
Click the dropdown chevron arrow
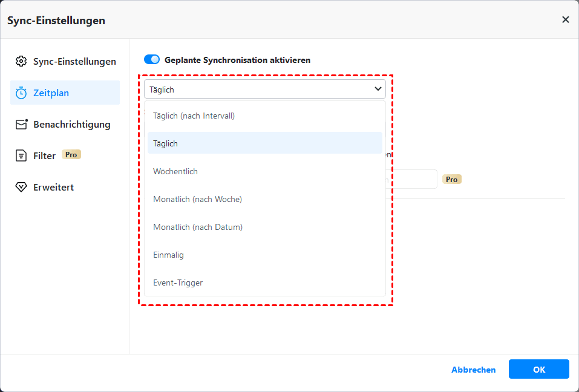point(378,88)
